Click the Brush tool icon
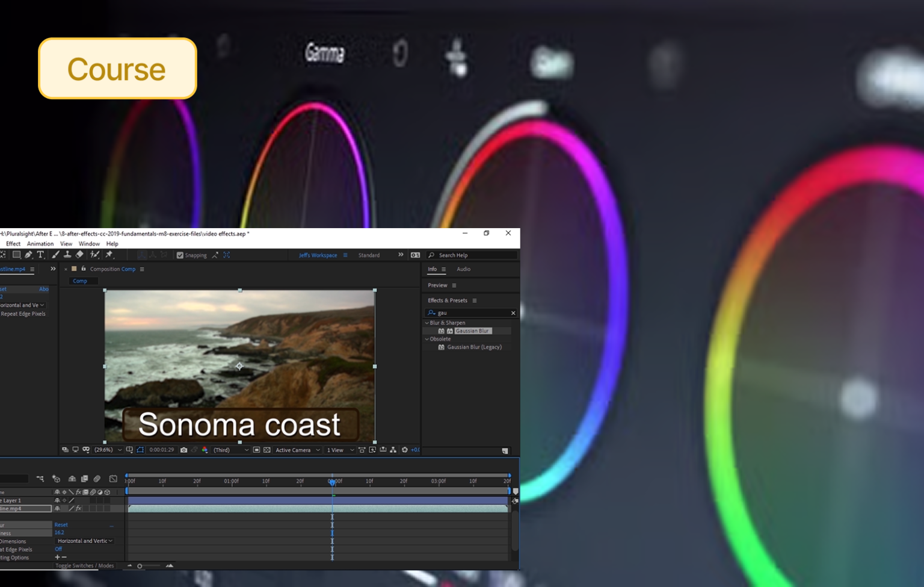Screen dimensions: 924x587 coord(55,255)
